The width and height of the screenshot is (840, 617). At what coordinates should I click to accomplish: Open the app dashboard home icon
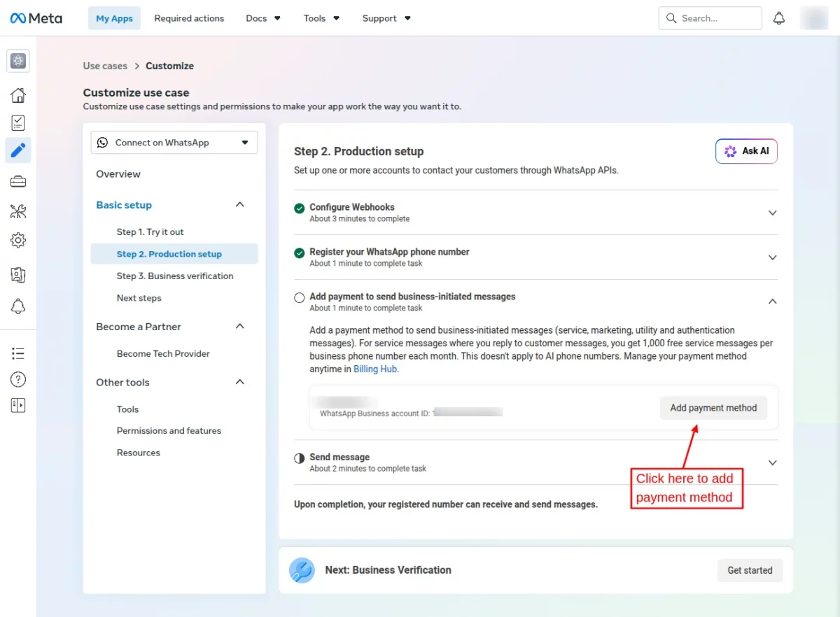click(18, 95)
